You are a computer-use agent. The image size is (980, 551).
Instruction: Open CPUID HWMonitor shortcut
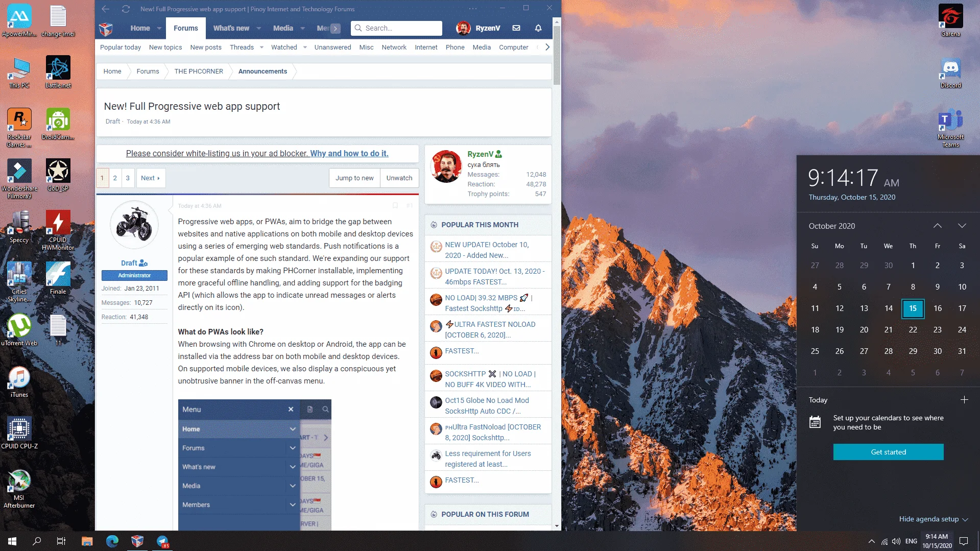[58, 230]
